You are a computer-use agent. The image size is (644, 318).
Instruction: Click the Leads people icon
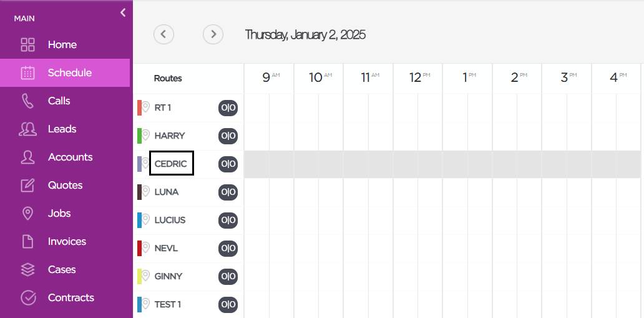click(27, 129)
